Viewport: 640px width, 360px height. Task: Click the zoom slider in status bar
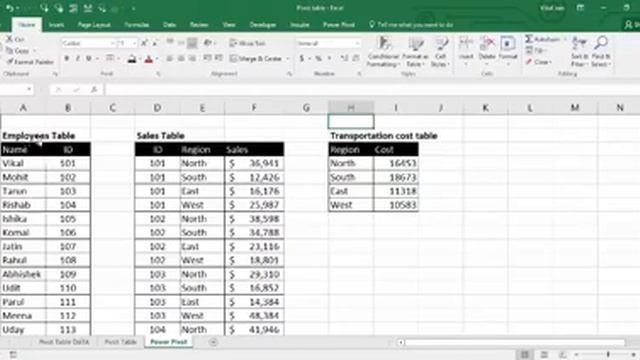pos(607,355)
